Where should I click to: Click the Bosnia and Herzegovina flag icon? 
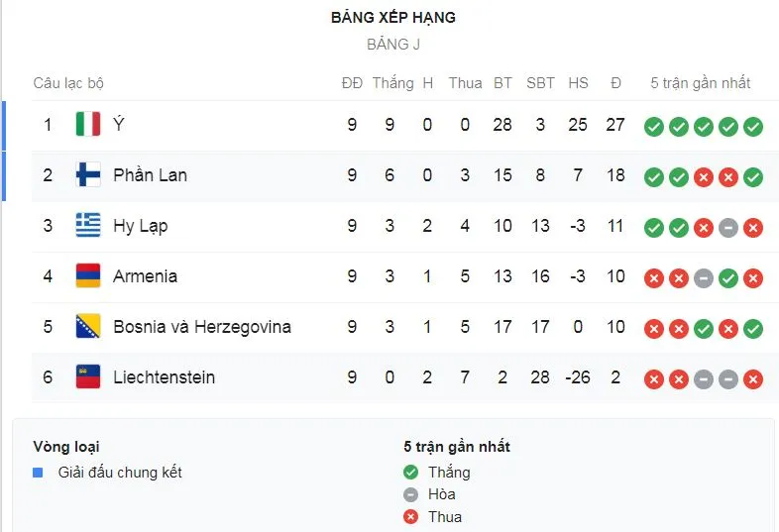[88, 327]
